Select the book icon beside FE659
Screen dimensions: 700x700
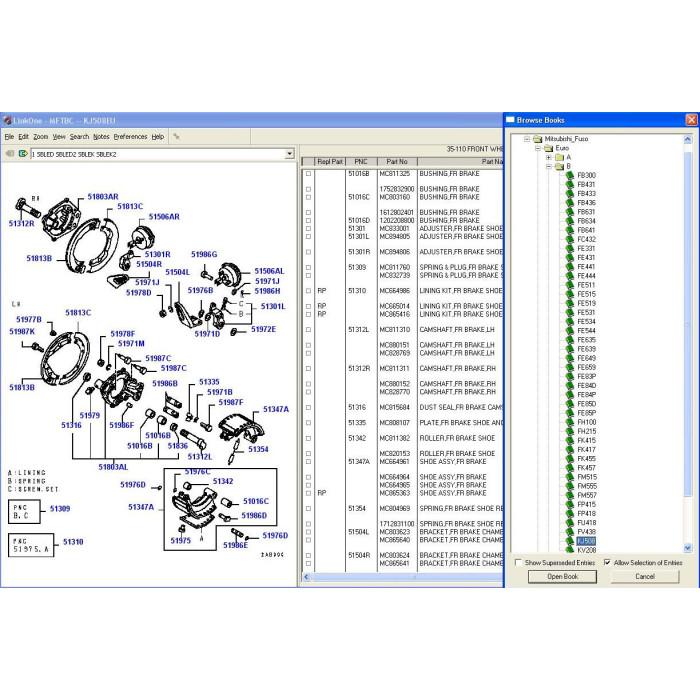coord(569,367)
